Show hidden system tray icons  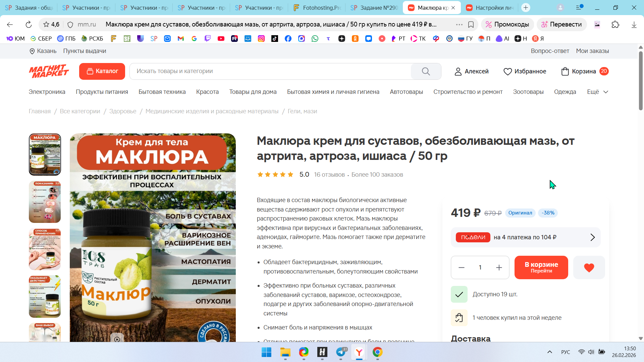coord(549,352)
